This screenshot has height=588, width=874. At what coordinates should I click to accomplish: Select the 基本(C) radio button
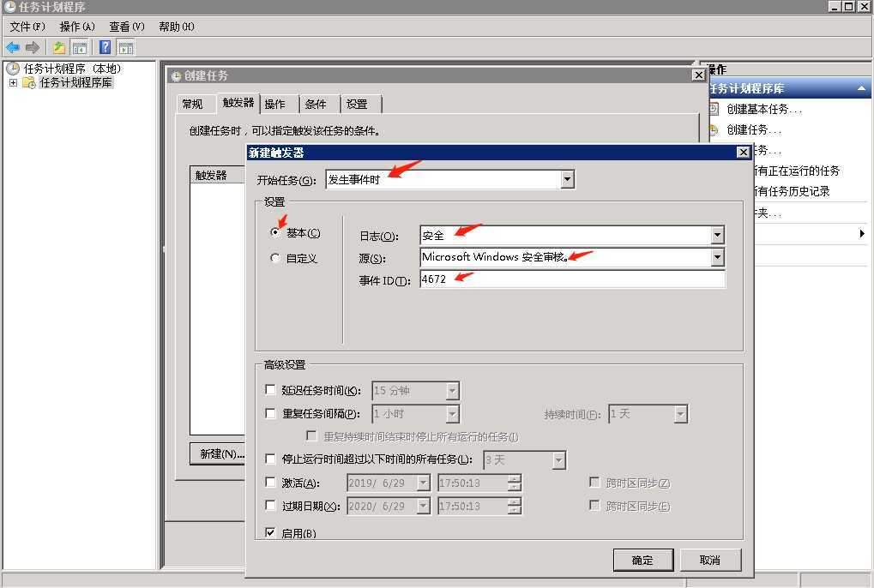point(274,232)
